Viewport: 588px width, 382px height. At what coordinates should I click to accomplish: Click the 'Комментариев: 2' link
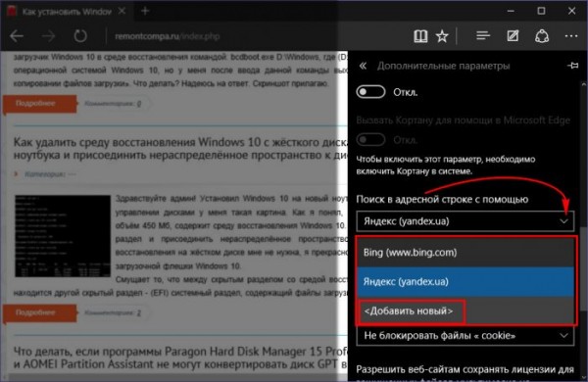113,312
